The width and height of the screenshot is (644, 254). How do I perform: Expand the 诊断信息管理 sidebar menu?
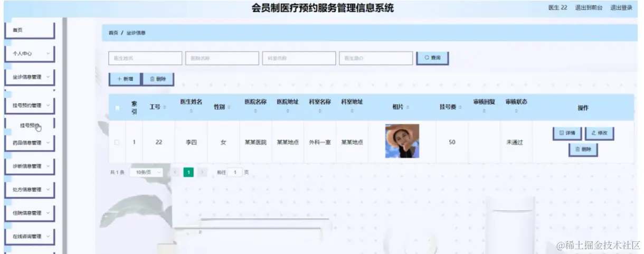[x=30, y=166]
